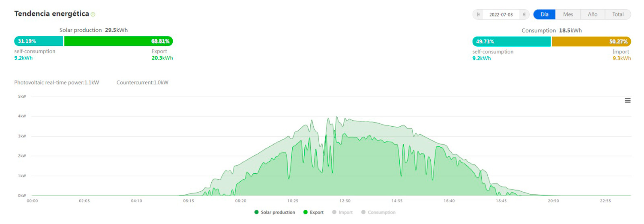The image size is (644, 224).
Task: Click the orange 50.27% import bar
Action: coord(591,41)
